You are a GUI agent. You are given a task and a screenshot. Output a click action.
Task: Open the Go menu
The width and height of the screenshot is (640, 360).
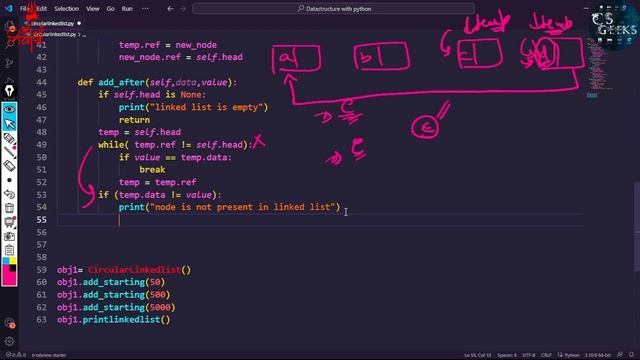pos(111,9)
